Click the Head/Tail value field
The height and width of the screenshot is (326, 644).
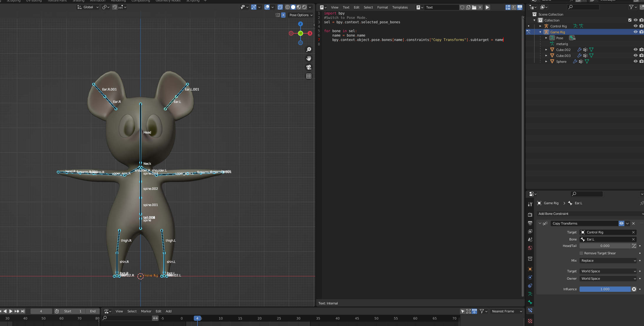(605, 246)
